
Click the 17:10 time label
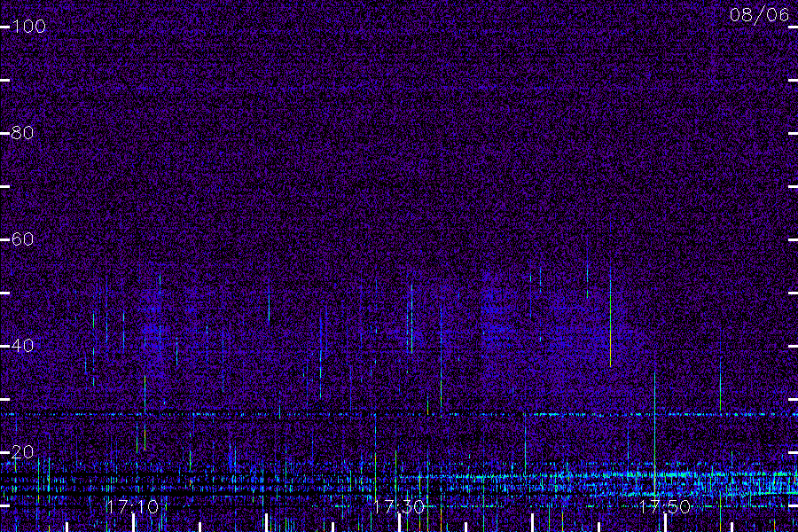pos(132,506)
